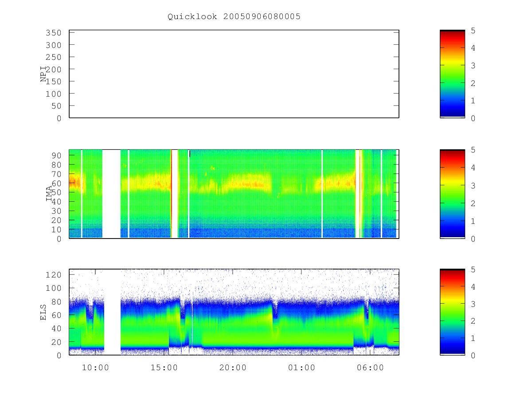Click the 120 tick on ELS axis
This screenshot has width=532, height=399.
(x=53, y=275)
